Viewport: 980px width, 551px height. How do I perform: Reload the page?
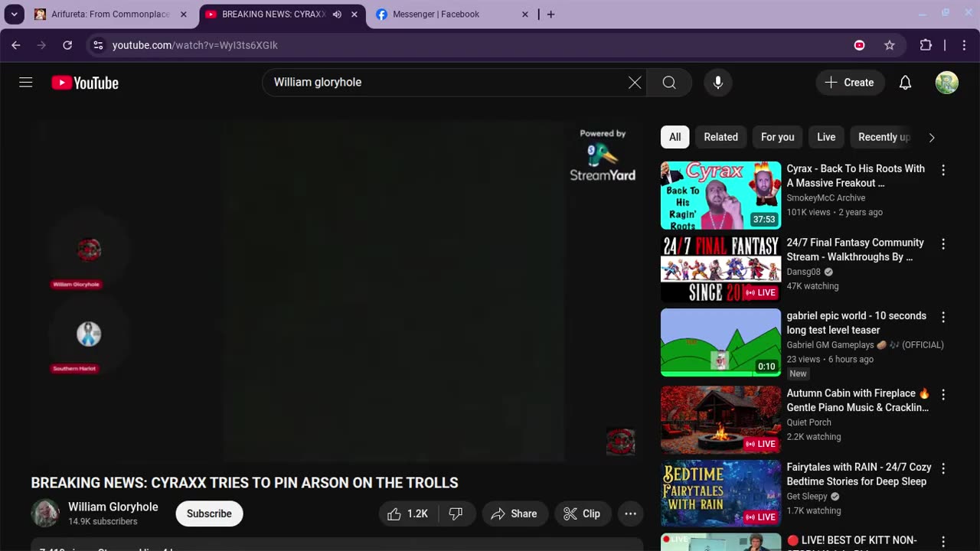(x=67, y=45)
